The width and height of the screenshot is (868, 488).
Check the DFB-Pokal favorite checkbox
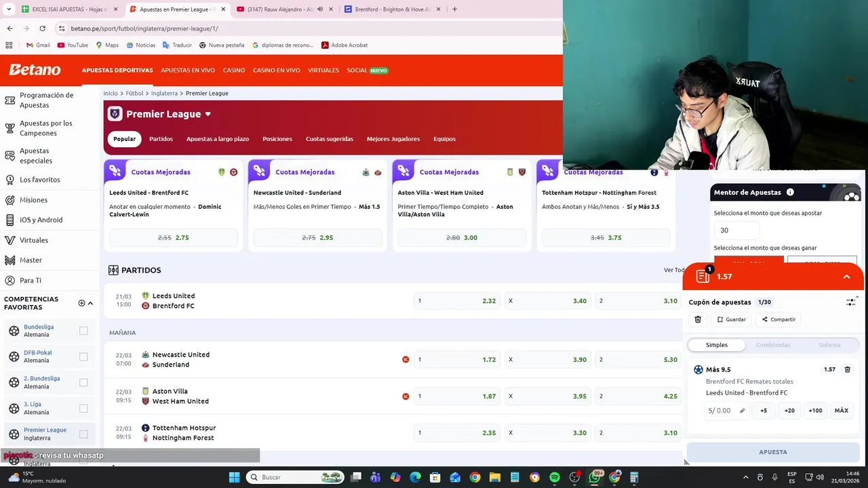(83, 357)
